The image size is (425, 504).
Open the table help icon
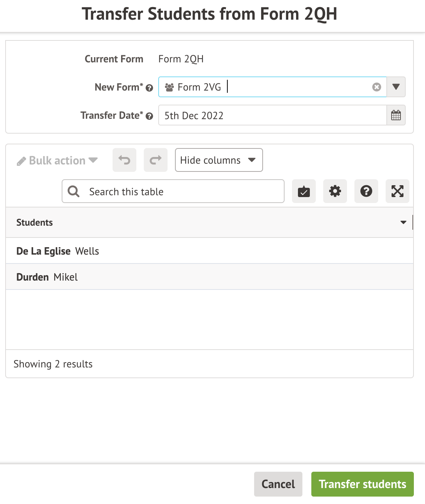pos(366,191)
